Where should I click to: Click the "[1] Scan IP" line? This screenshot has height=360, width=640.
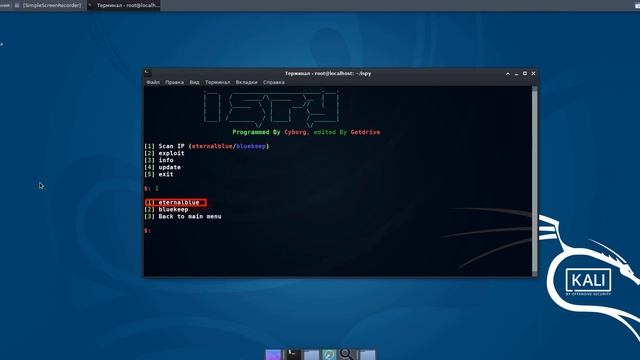[207, 146]
